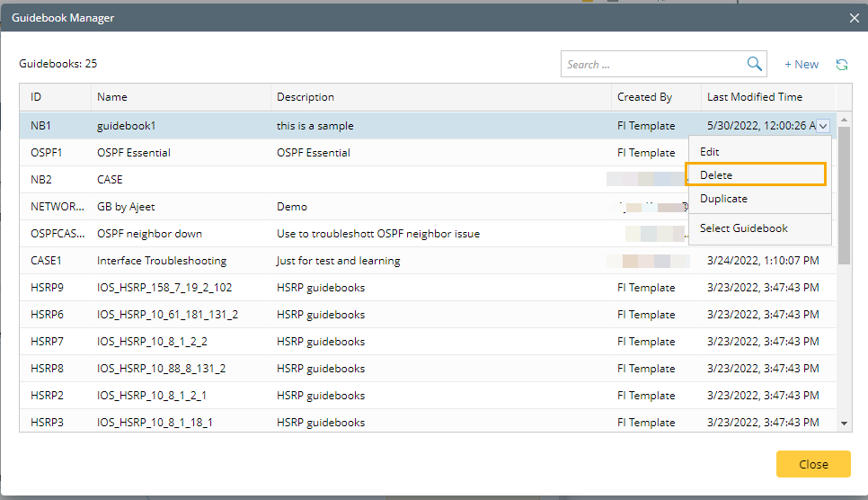Viewport: 868px width, 500px height.
Task: Pick Duplicate from the context menu
Action: 723,199
